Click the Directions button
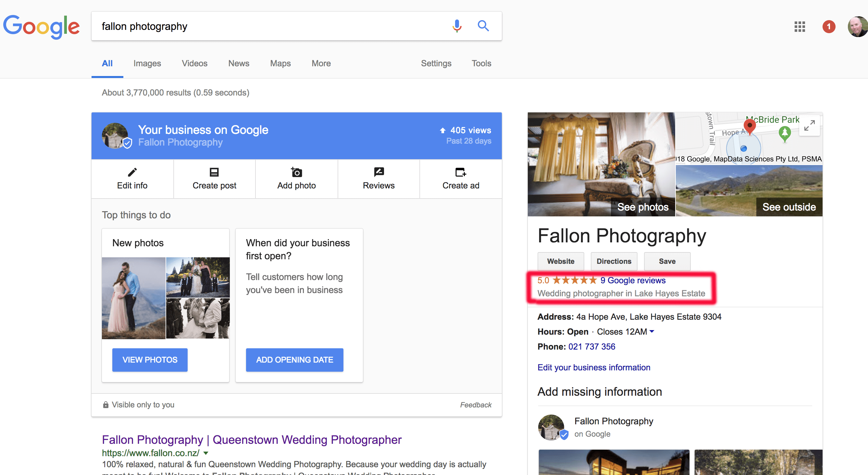This screenshot has width=868, height=475. click(614, 261)
